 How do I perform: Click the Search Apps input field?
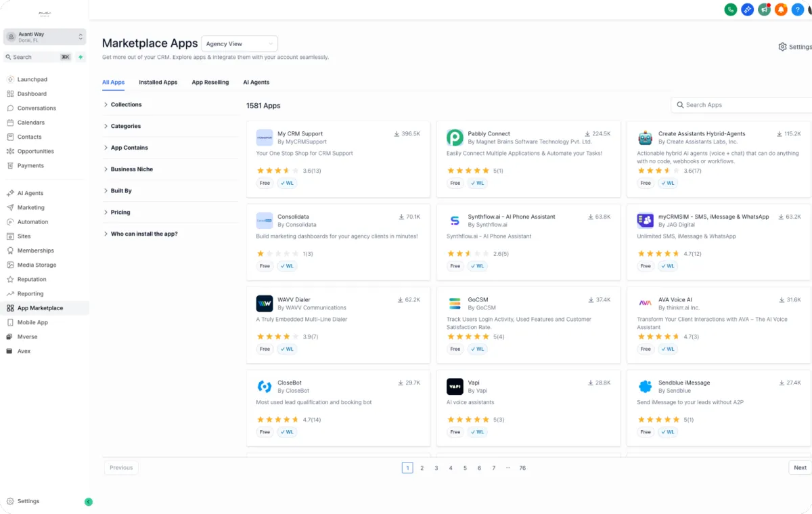click(x=744, y=105)
